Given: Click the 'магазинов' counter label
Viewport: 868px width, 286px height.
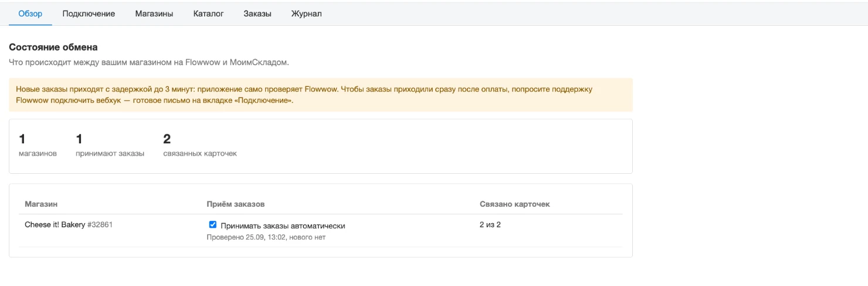Looking at the screenshot, I should pyautogui.click(x=38, y=153).
